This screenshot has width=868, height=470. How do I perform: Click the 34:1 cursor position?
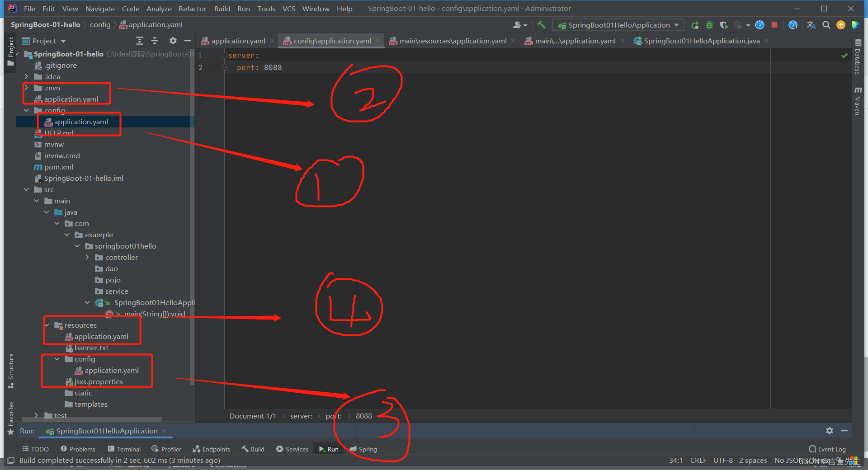[675, 460]
